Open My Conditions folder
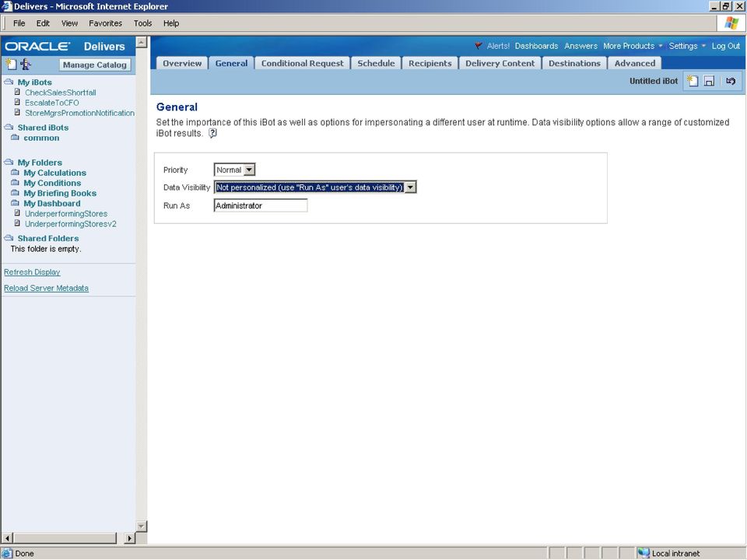This screenshot has height=560, width=747. pos(52,183)
